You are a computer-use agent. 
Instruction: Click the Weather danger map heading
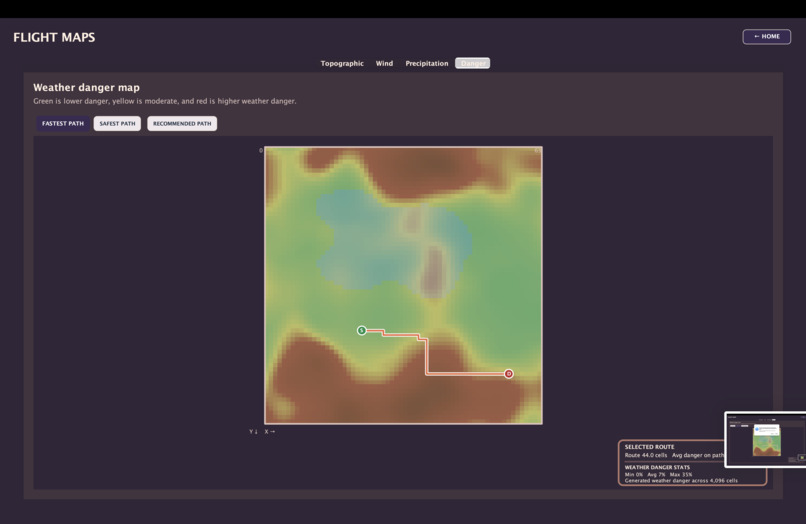point(86,87)
